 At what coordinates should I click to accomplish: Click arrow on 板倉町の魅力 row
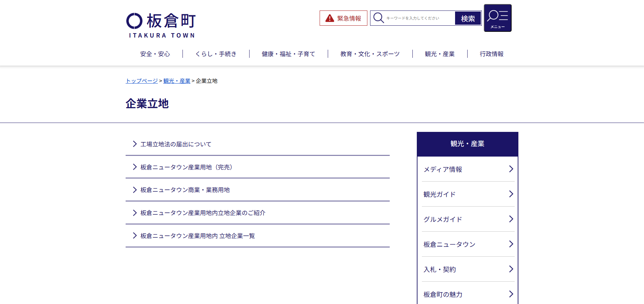[511, 294]
